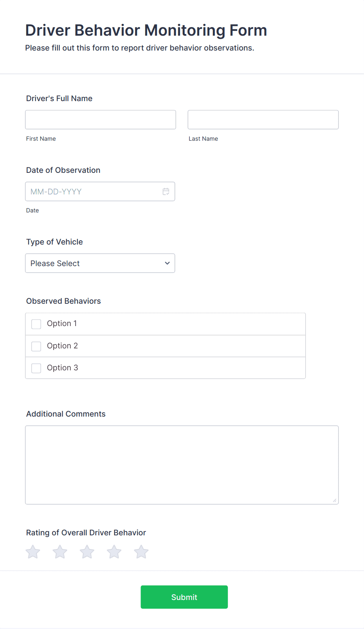The image size is (364, 629).
Task: Select the fourth rating star
Action: point(114,551)
